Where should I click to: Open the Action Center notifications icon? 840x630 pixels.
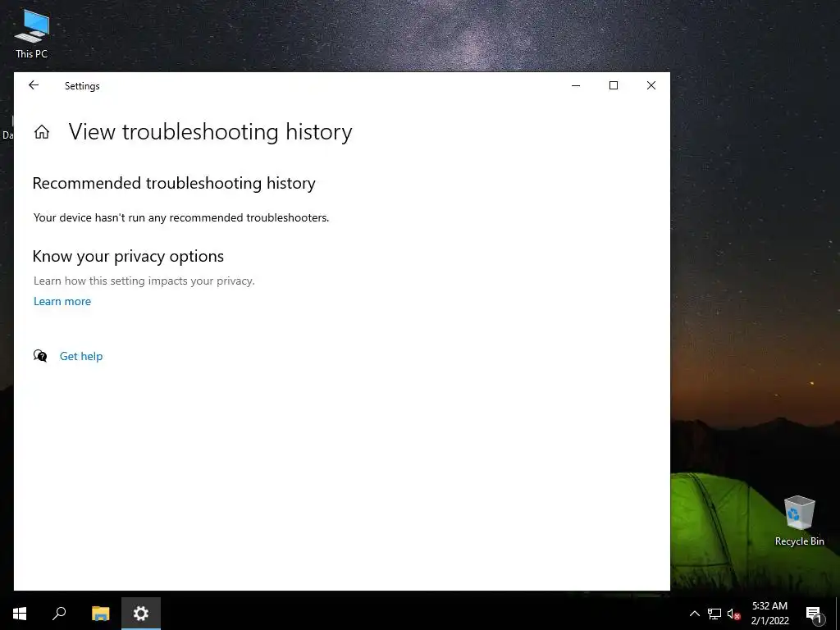click(x=814, y=614)
